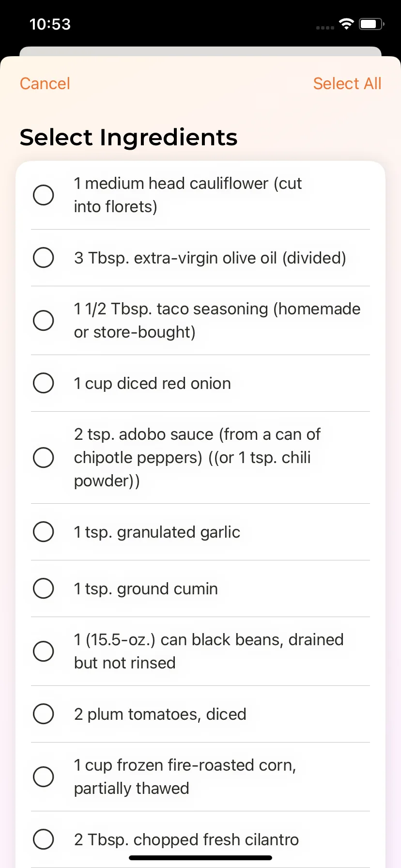Screen dimensions: 401x868
Task: Tap Cancel to dismiss ingredient selection
Action: [x=45, y=83]
